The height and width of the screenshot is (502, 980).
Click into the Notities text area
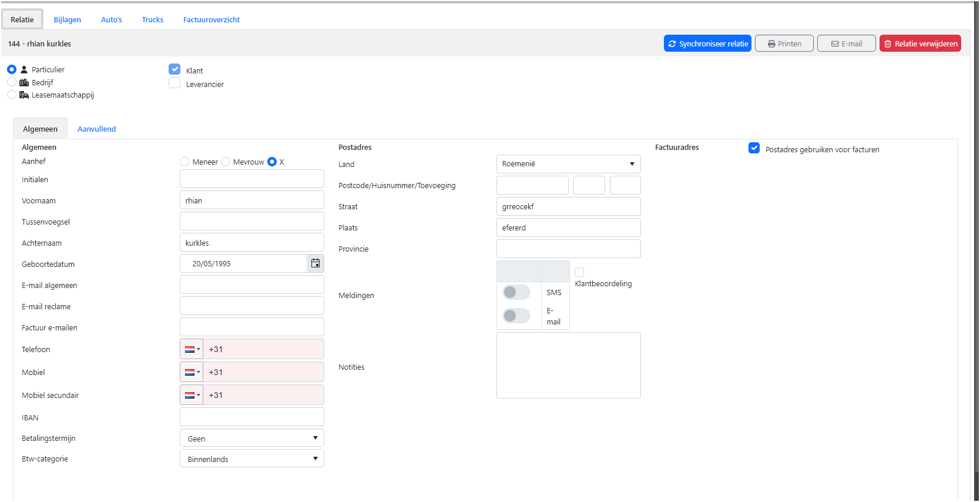568,365
